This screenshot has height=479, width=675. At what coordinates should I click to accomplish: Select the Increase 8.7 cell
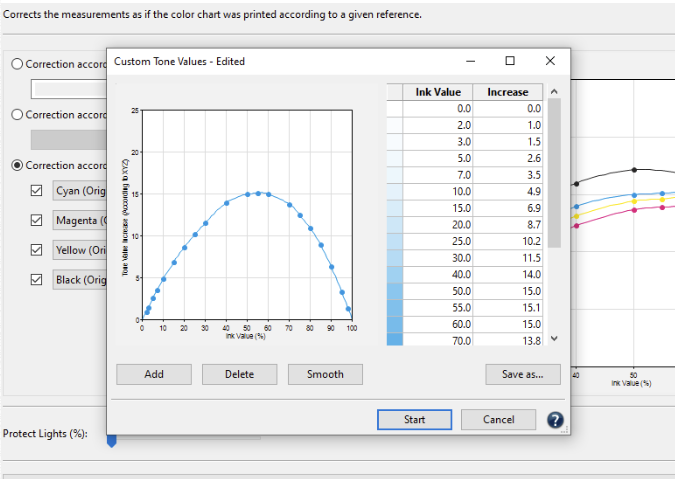[508, 225]
